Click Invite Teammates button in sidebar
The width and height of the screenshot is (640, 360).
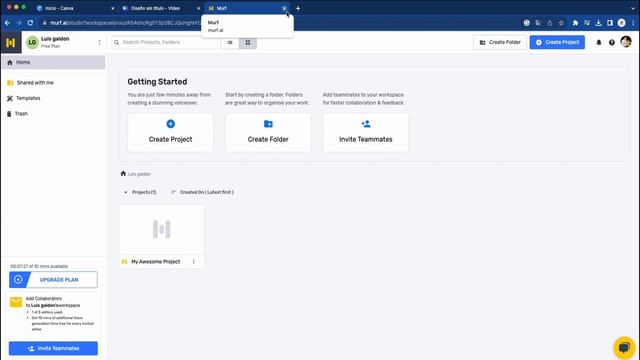[x=53, y=349]
